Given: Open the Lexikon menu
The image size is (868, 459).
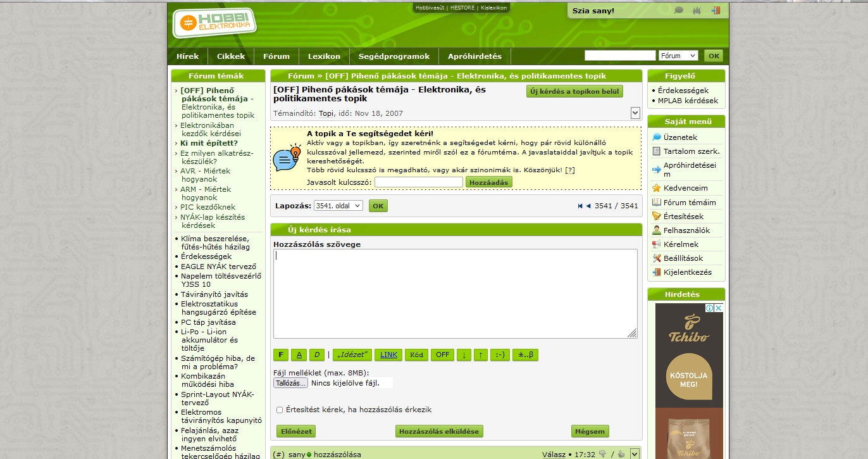Looking at the screenshot, I should (324, 56).
